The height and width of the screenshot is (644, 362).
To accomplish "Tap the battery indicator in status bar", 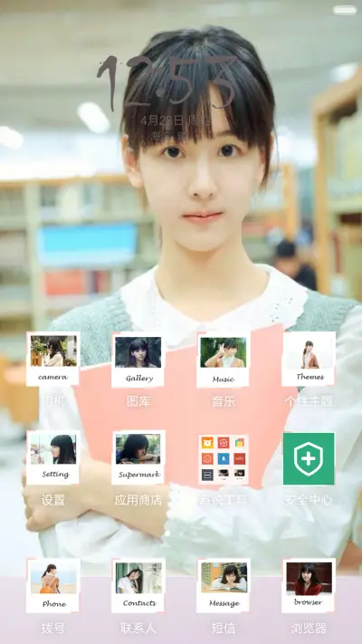I will (x=345, y=10).
